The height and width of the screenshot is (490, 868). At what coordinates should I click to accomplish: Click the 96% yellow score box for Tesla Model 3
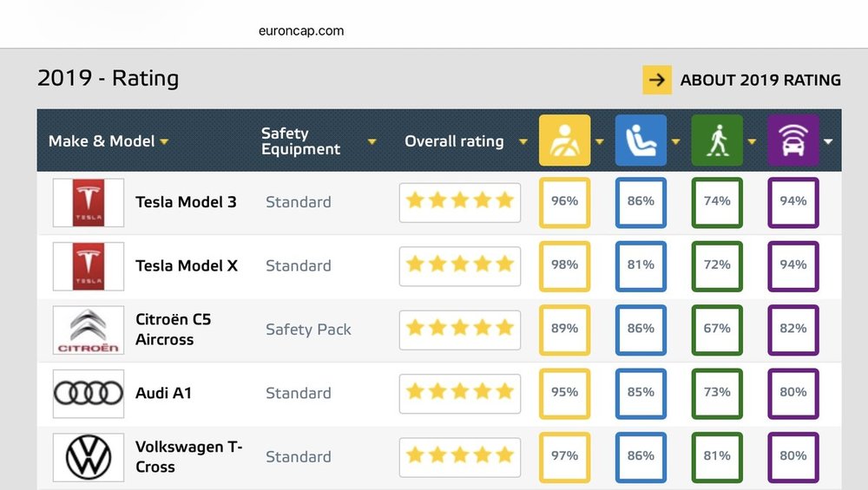point(565,202)
